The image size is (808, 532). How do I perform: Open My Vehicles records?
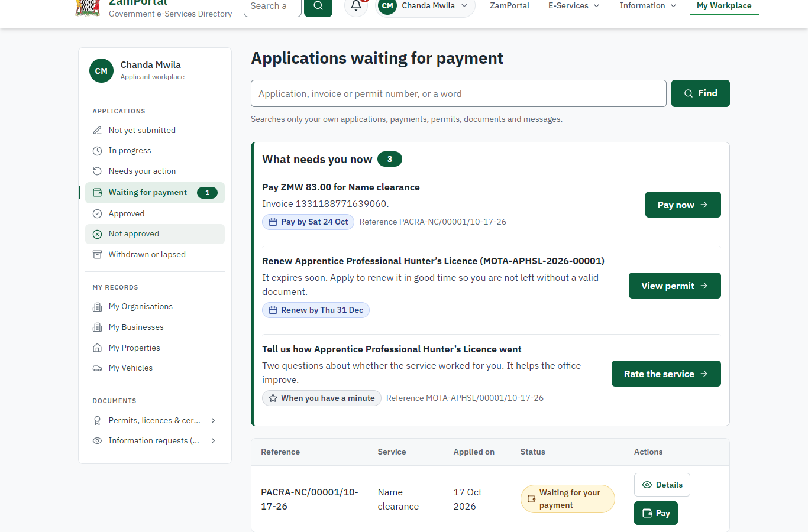pyautogui.click(x=155, y=368)
